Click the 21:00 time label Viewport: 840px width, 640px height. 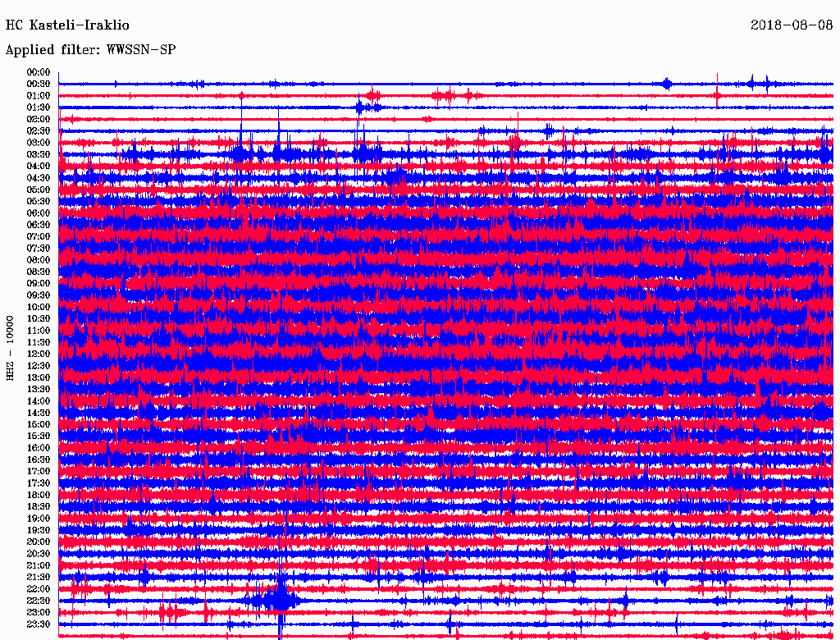[x=39, y=565]
